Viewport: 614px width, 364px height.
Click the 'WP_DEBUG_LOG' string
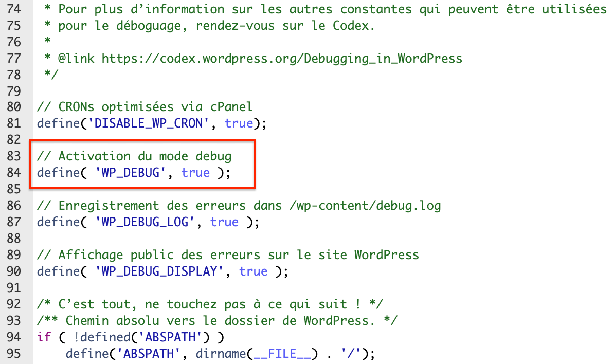(147, 222)
